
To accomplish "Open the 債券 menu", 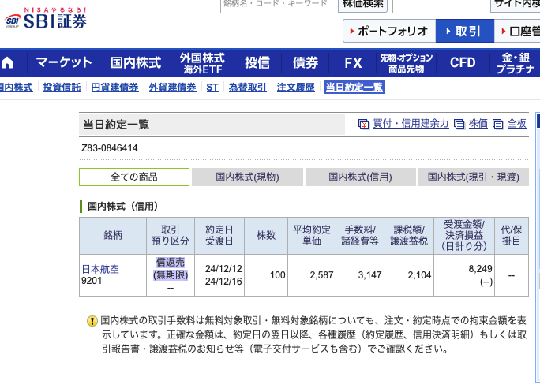I will [305, 62].
